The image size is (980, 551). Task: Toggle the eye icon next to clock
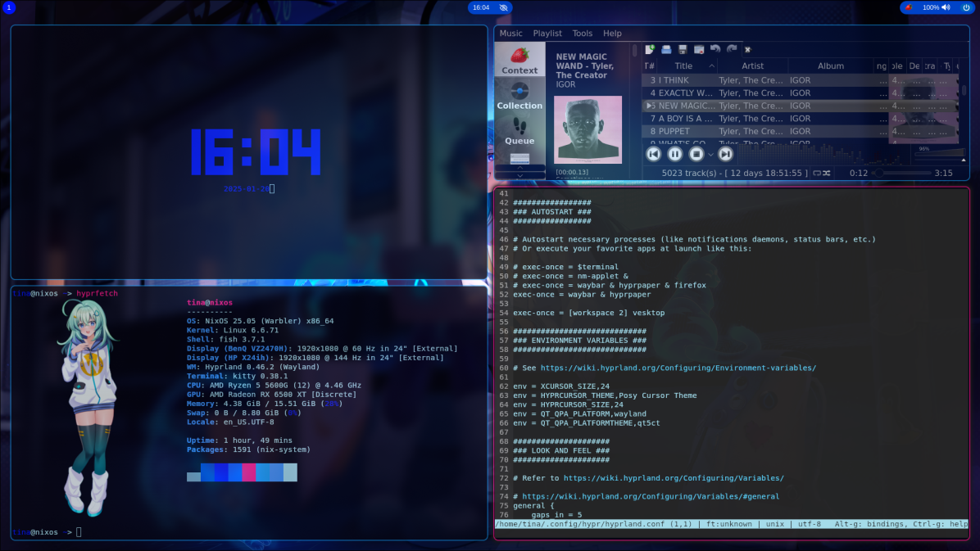click(503, 7)
